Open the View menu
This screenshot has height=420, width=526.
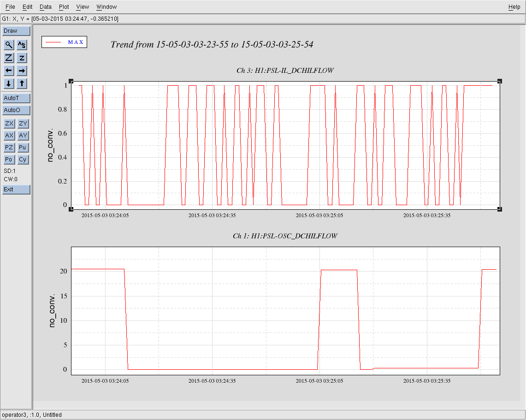click(x=83, y=7)
